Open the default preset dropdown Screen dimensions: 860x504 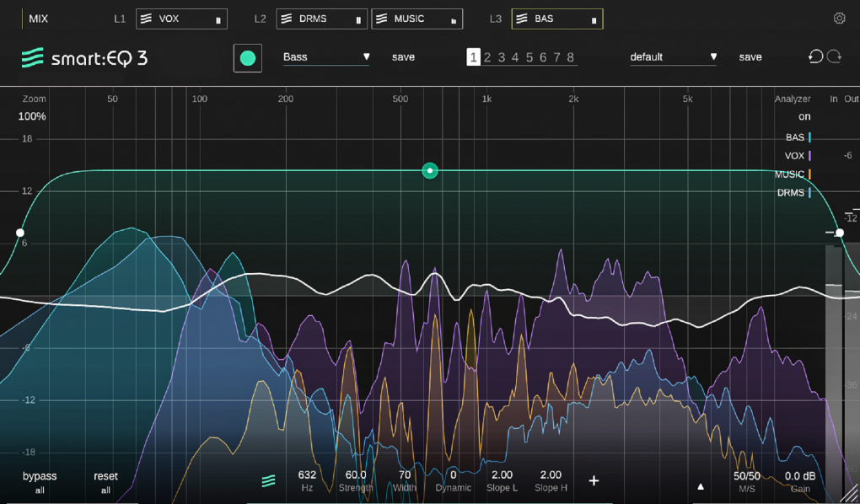tap(673, 57)
